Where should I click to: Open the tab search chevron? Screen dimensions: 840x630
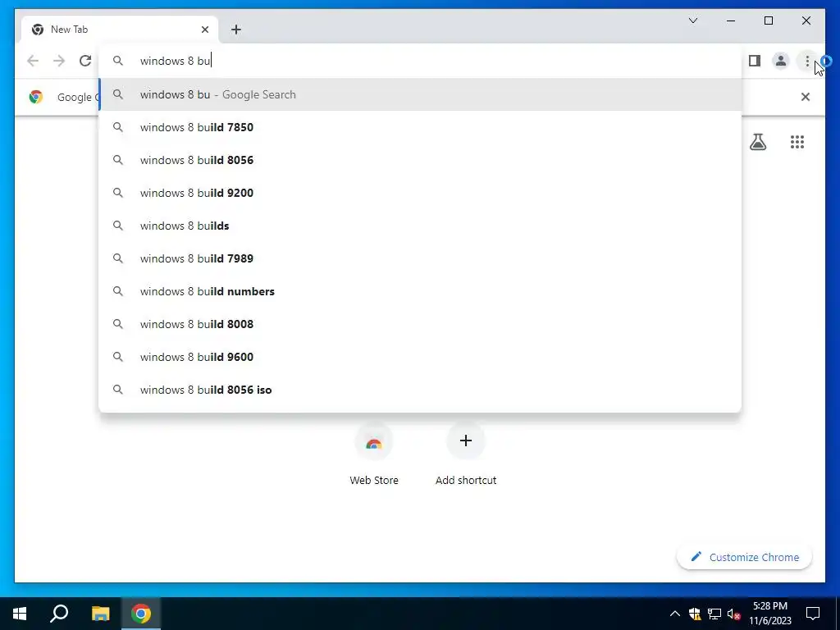coord(692,21)
